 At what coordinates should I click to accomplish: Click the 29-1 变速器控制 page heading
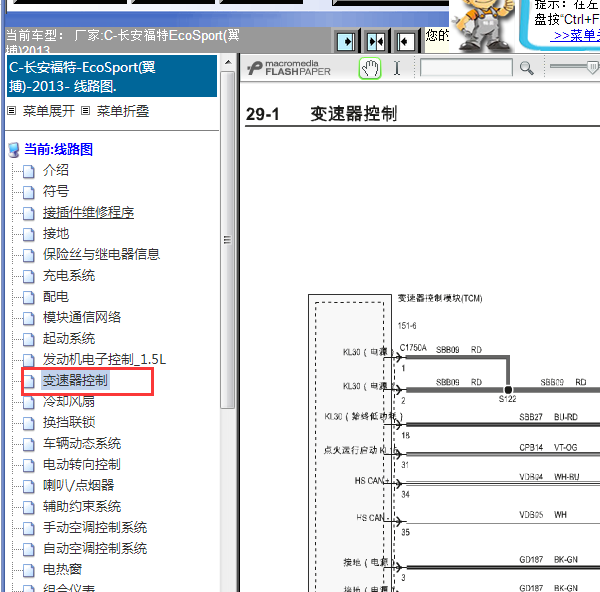coord(321,114)
